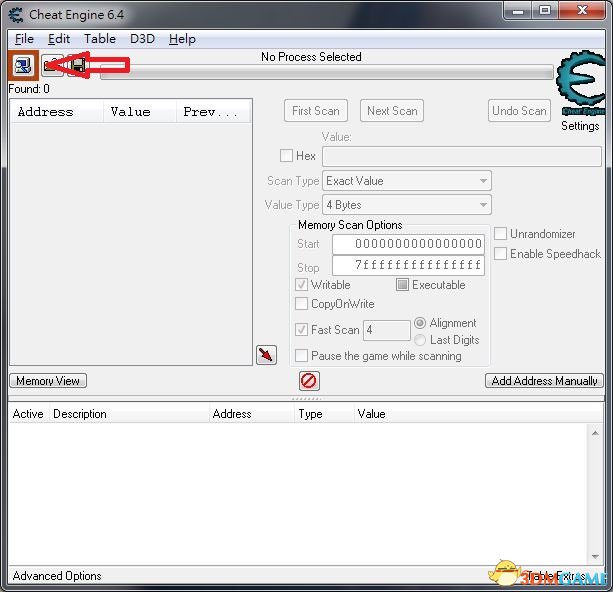Open the File menu
613x592 pixels.
pos(24,39)
